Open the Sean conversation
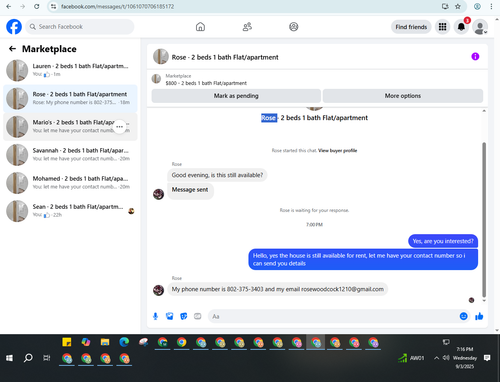Screen dimensions: 500x382 pos(70,211)
